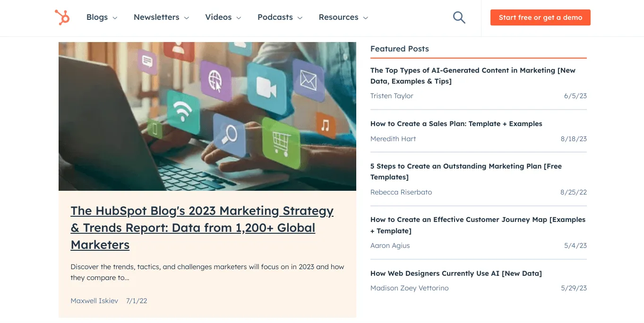The width and height of the screenshot is (644, 323).
Task: Open the search magnifying glass
Action: pyautogui.click(x=459, y=17)
